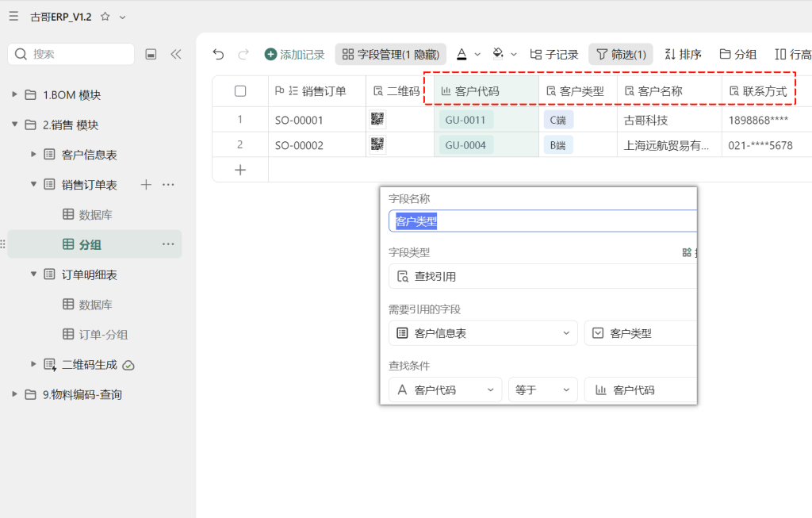Expand 客户信息表 tree node
The height and width of the screenshot is (518, 812).
click(x=33, y=154)
